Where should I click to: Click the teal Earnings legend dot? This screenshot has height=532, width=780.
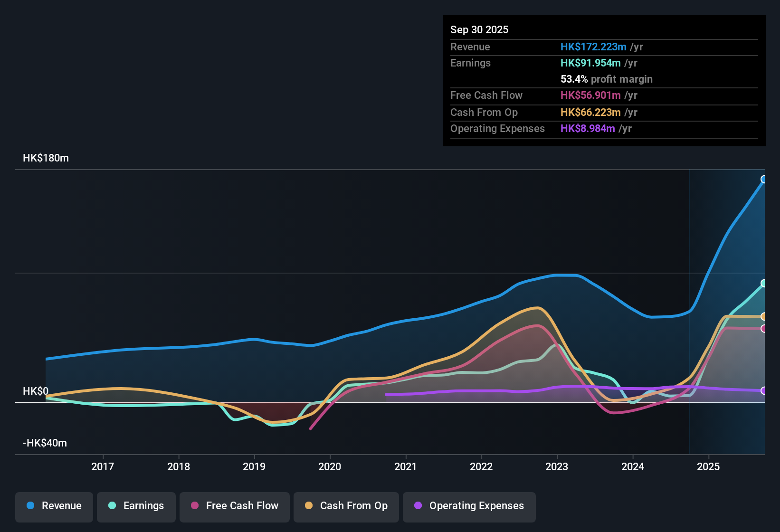pyautogui.click(x=112, y=506)
